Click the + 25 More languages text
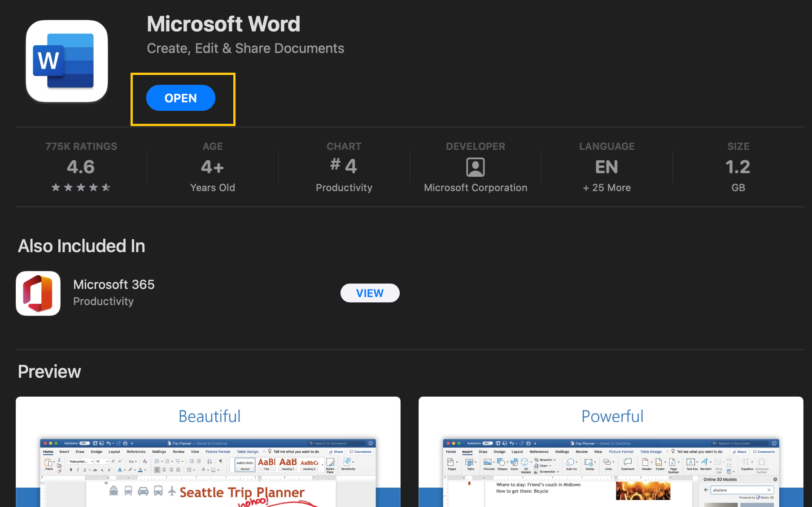 tap(607, 188)
